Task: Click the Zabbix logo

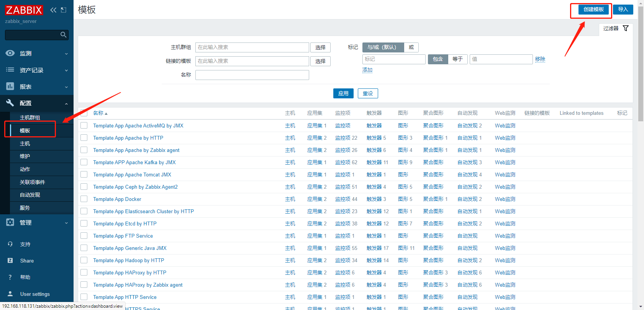Action: [x=24, y=10]
